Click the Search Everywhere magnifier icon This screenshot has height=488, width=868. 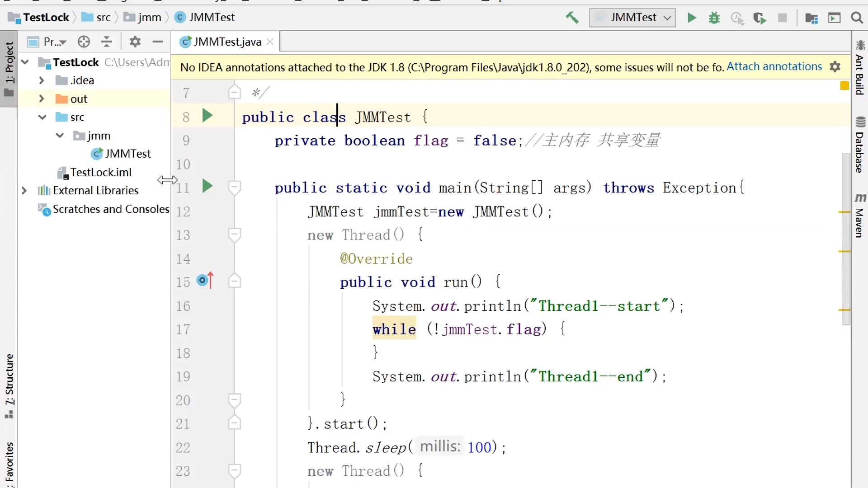point(857,18)
